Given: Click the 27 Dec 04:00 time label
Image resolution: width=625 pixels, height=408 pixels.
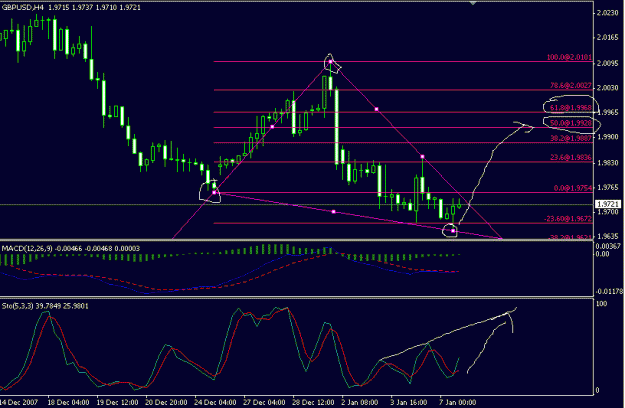Looking at the screenshot, I should pyautogui.click(x=264, y=402).
